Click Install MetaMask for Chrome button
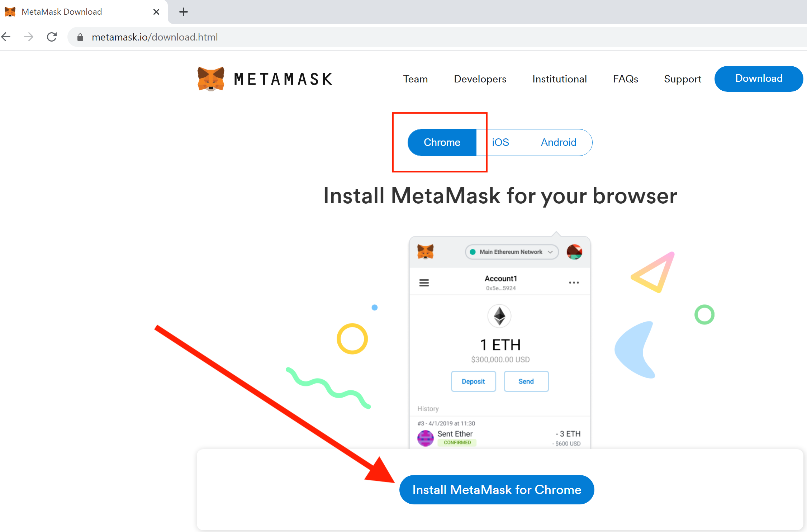807x532 pixels. (x=494, y=489)
